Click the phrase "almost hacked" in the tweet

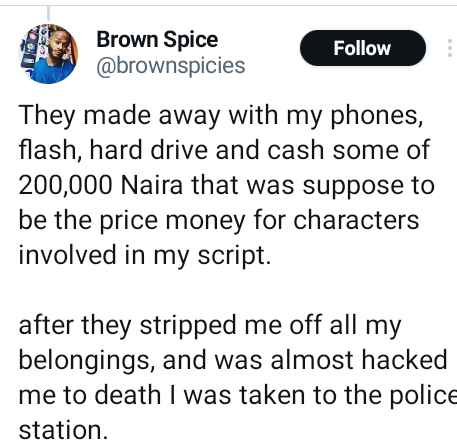tap(359, 360)
